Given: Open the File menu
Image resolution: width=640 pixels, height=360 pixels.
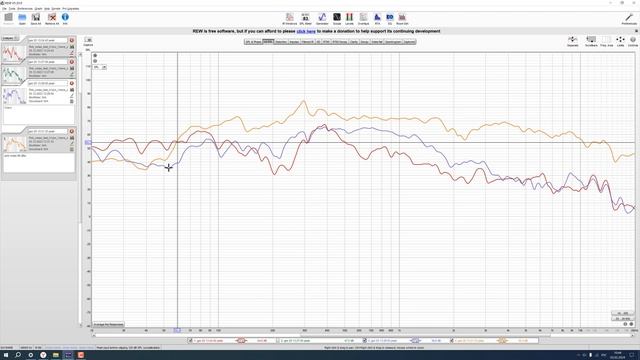Looking at the screenshot, I should point(4,9).
